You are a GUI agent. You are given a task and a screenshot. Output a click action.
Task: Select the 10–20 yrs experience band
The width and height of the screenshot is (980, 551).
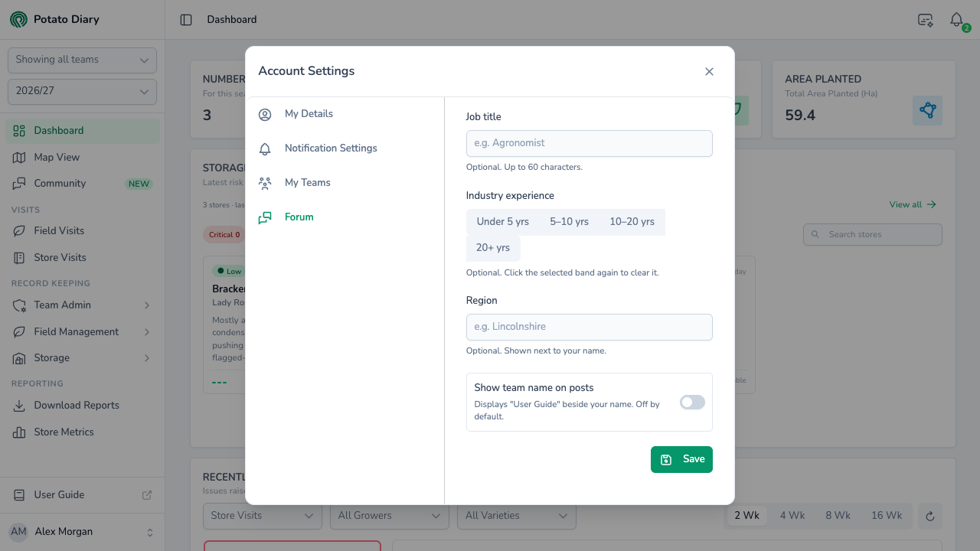point(632,222)
